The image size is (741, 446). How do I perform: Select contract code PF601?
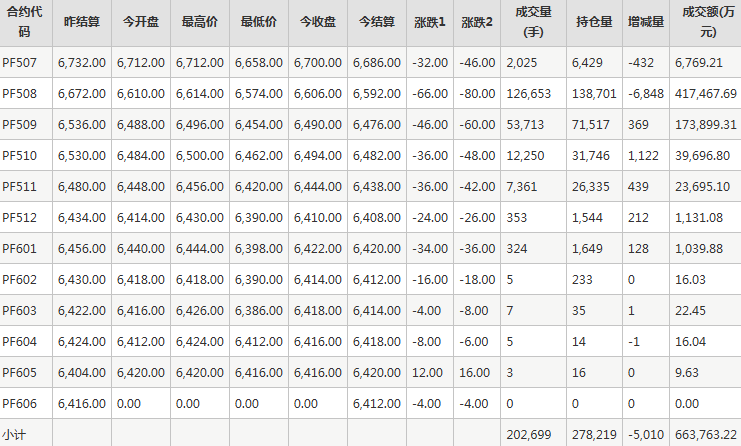point(19,249)
